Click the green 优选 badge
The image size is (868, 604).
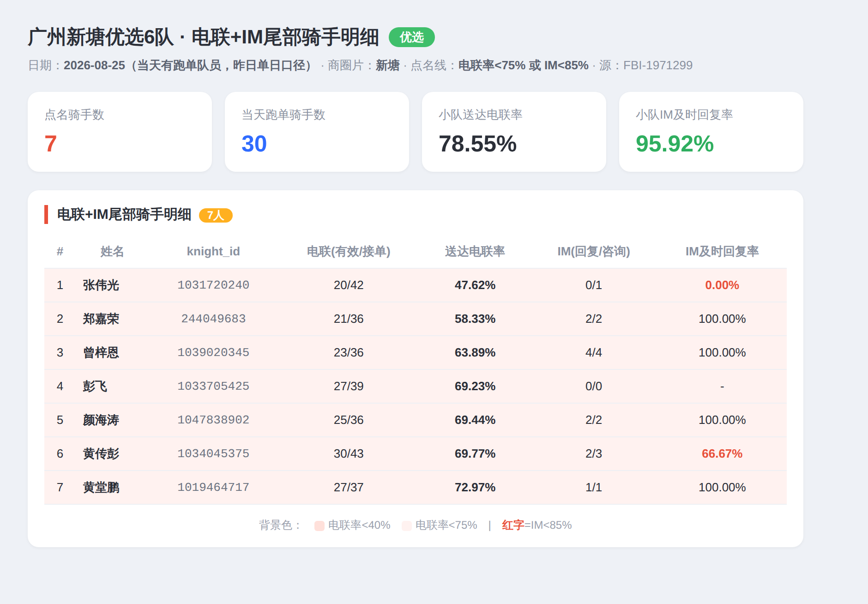411,37
